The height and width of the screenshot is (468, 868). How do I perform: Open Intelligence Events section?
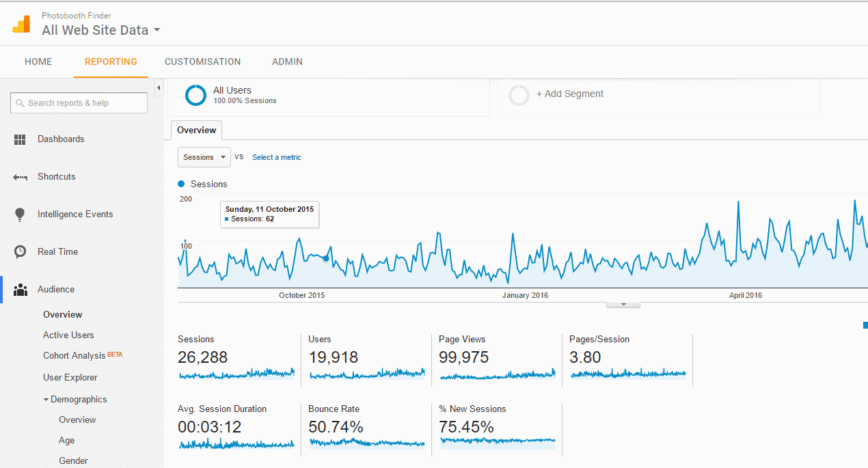75,214
